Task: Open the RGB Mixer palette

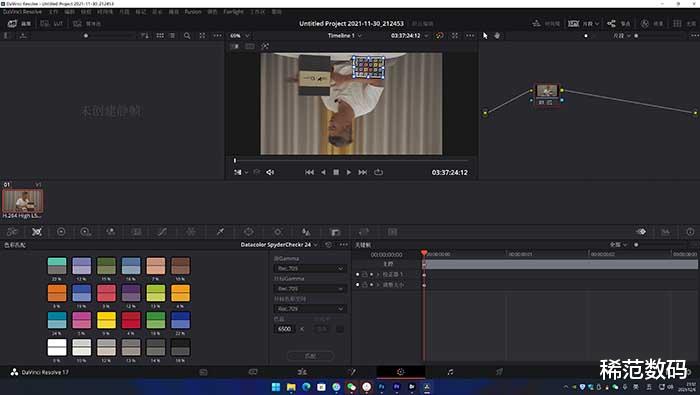Action: (x=111, y=232)
